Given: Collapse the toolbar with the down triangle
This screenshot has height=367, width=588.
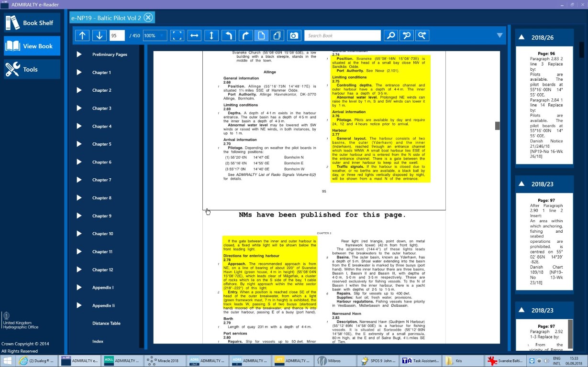Looking at the screenshot, I should 499,35.
